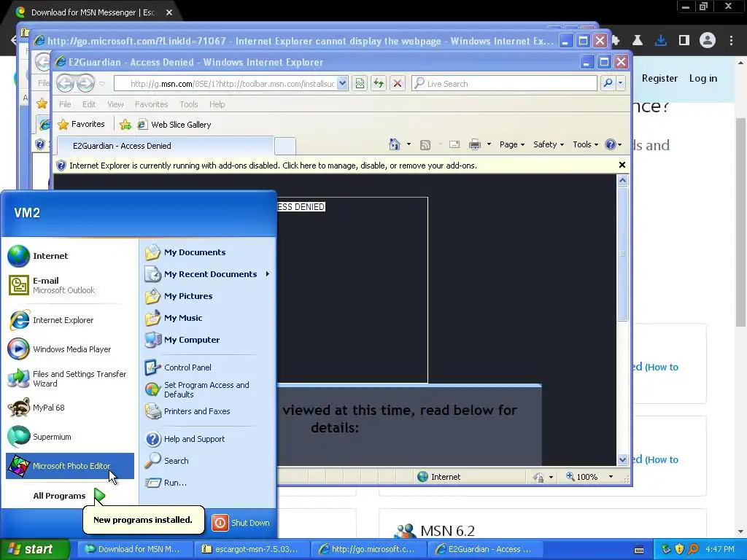Open My Documents folder
Image resolution: width=747 pixels, height=560 pixels.
[x=208, y=252]
